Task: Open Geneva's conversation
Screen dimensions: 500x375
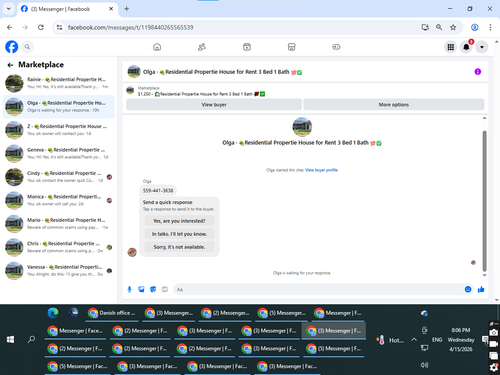Action: click(59, 153)
